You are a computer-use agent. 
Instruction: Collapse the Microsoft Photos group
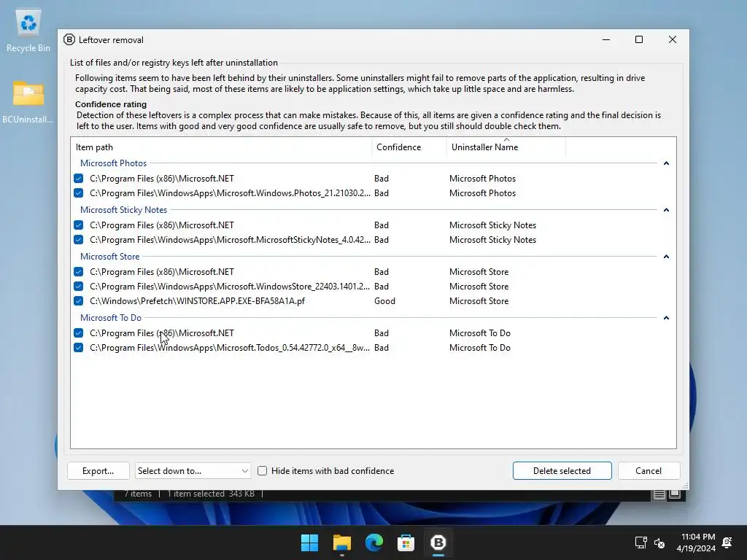tap(667, 163)
